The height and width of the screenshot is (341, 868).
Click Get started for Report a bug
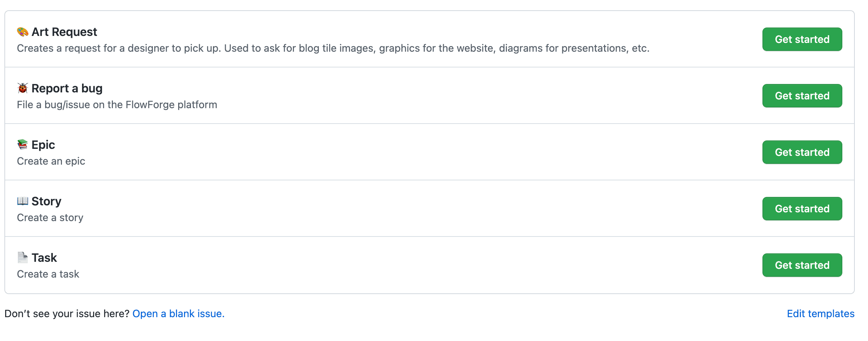(802, 96)
